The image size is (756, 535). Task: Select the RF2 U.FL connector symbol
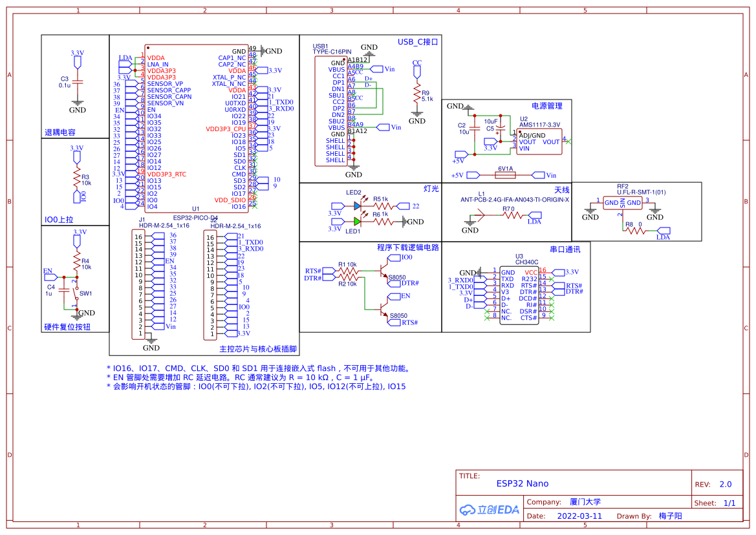(x=622, y=204)
